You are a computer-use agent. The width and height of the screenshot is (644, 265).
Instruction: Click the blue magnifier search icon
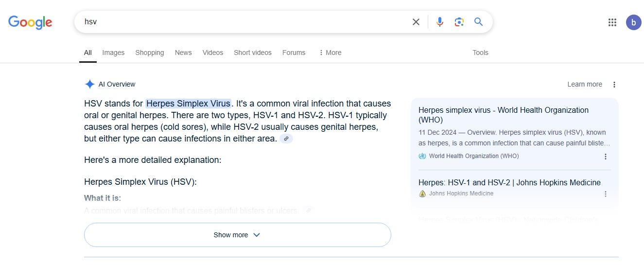[479, 22]
